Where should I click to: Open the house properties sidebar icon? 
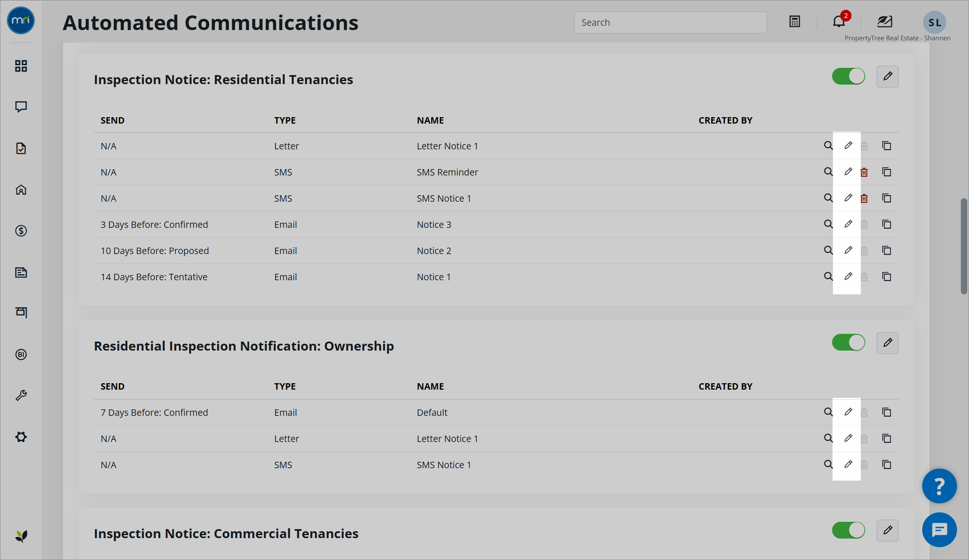pos(21,190)
